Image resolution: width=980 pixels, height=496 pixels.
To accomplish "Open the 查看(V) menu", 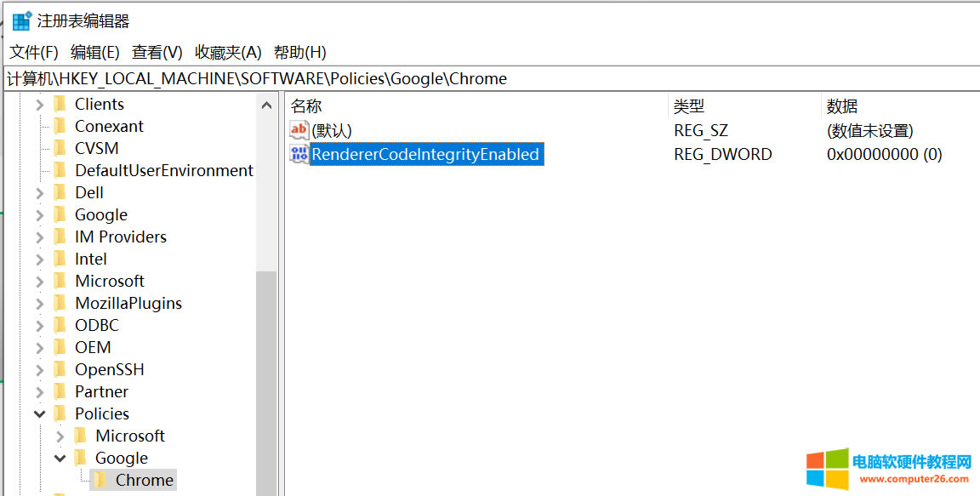I will [157, 53].
